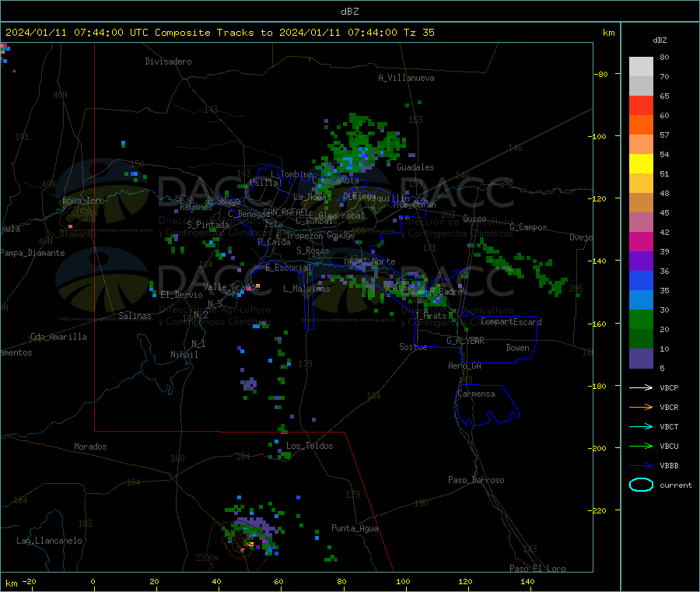700x592 pixels.
Task: Pick the bright yellow dBZ legend band
Action: point(641,164)
